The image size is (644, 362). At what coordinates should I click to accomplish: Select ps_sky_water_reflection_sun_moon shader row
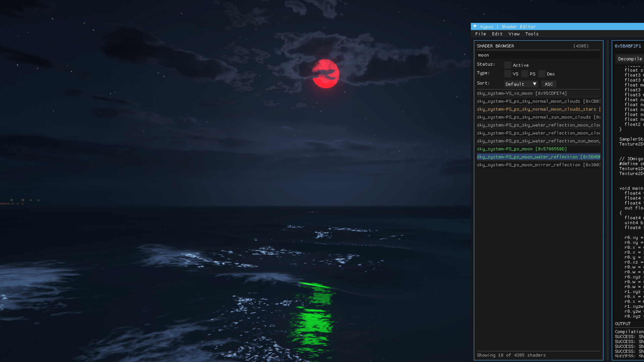[538, 141]
